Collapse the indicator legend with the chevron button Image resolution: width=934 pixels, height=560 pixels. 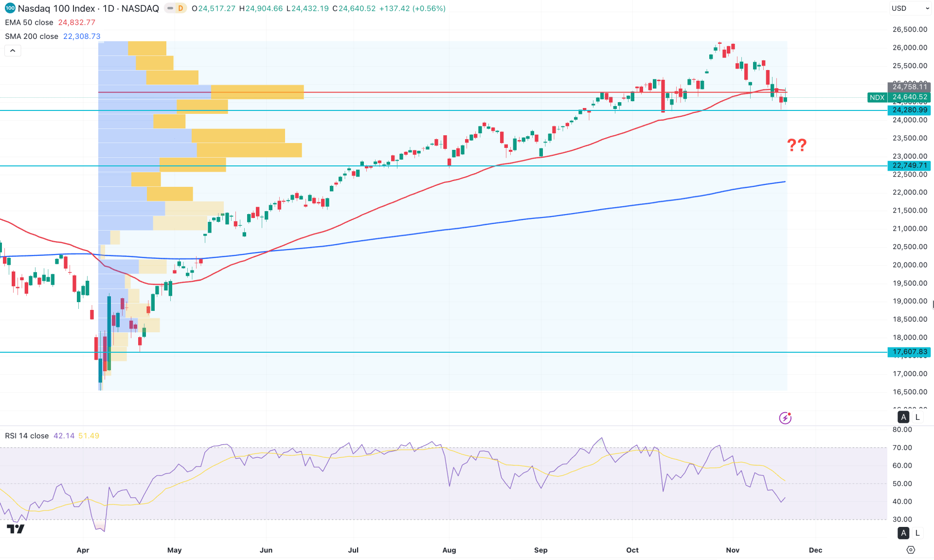click(x=13, y=50)
